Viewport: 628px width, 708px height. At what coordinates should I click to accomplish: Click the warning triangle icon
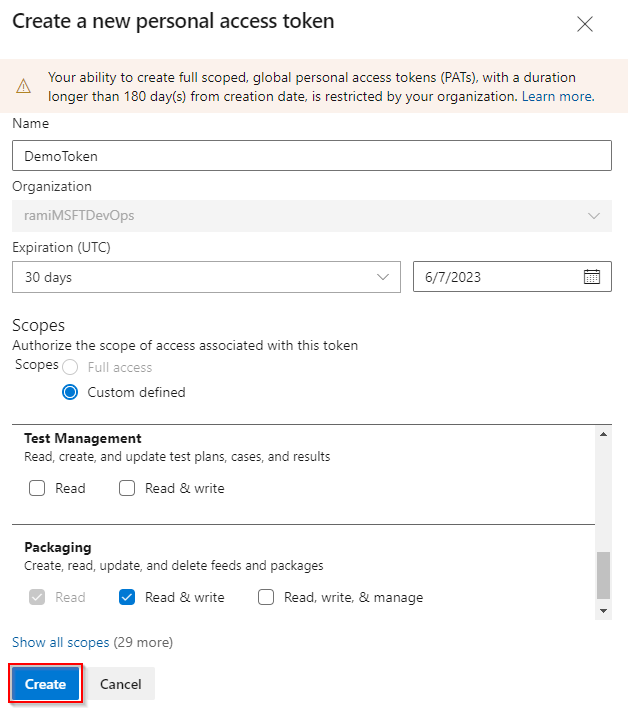[24, 87]
